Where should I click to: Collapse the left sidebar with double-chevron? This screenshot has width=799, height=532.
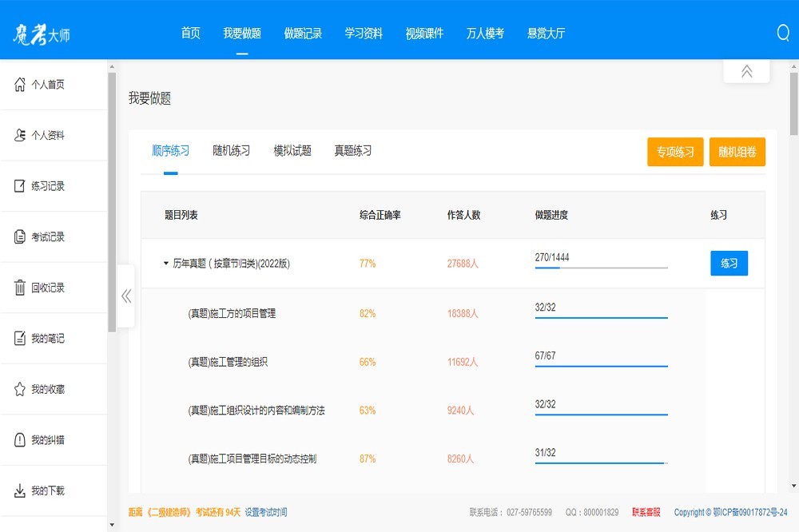126,296
